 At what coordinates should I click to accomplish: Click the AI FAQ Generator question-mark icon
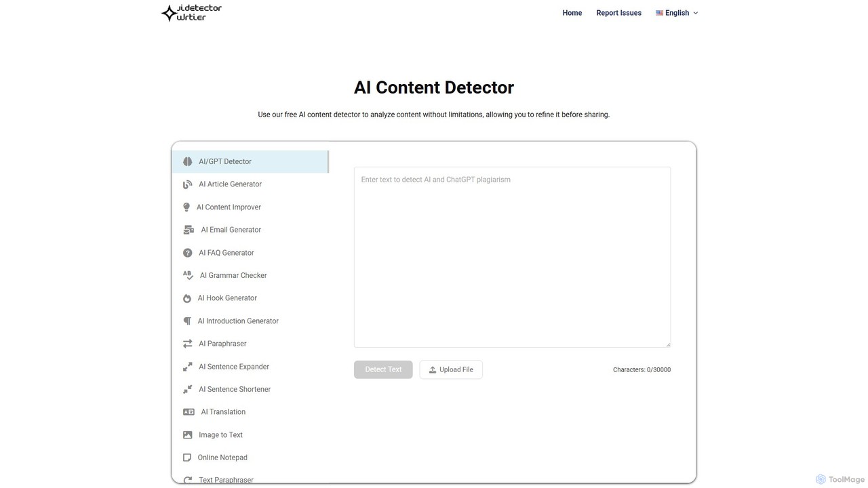click(188, 253)
